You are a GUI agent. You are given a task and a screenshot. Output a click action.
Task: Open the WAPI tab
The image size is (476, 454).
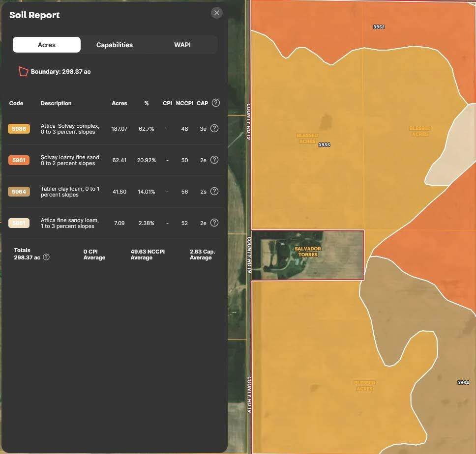[x=182, y=45]
